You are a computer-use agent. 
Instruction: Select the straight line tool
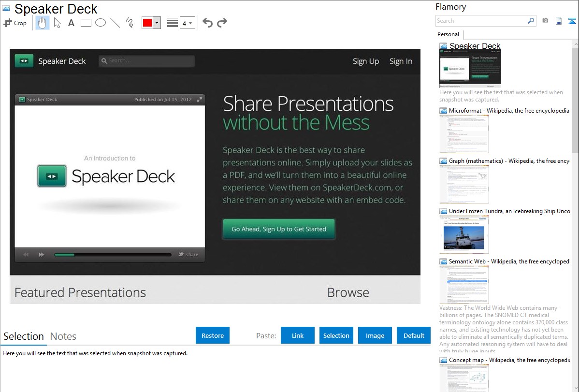115,23
